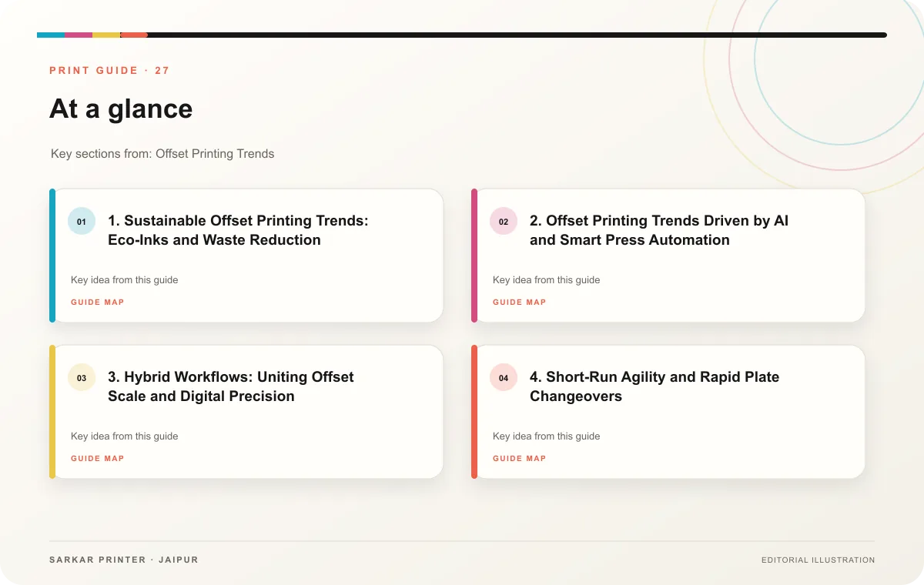Screen dimensions: 924x585
Task: Select 'Key idea from this guide' in Smart Press card
Action: [x=547, y=280]
